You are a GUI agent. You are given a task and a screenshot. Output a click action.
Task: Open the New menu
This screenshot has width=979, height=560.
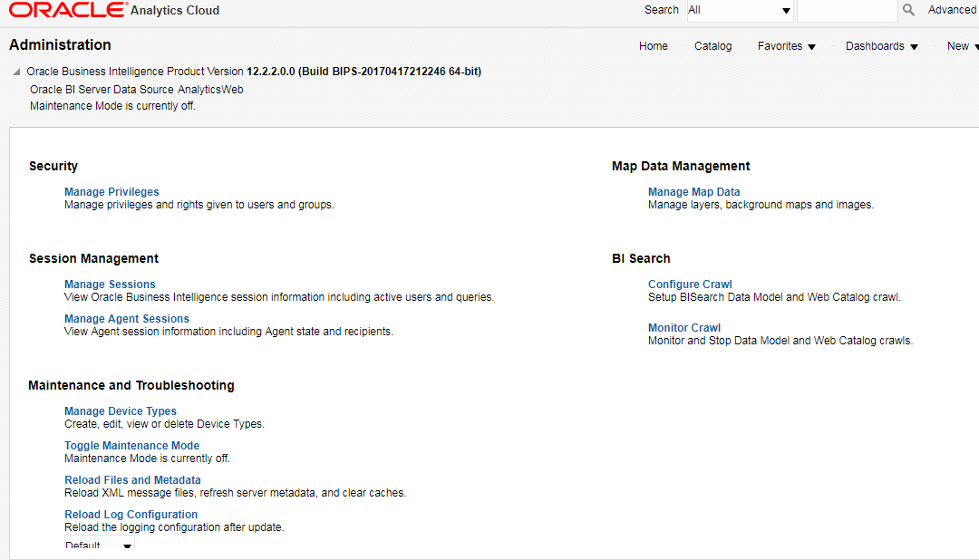[960, 46]
